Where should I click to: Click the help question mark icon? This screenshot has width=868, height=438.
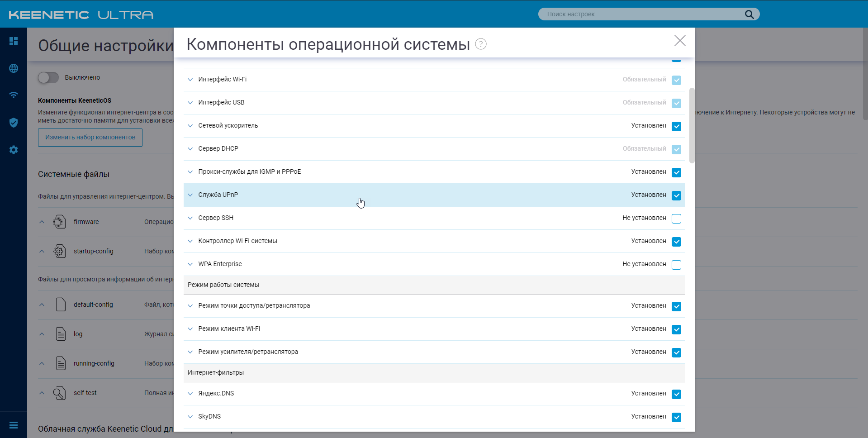(481, 44)
